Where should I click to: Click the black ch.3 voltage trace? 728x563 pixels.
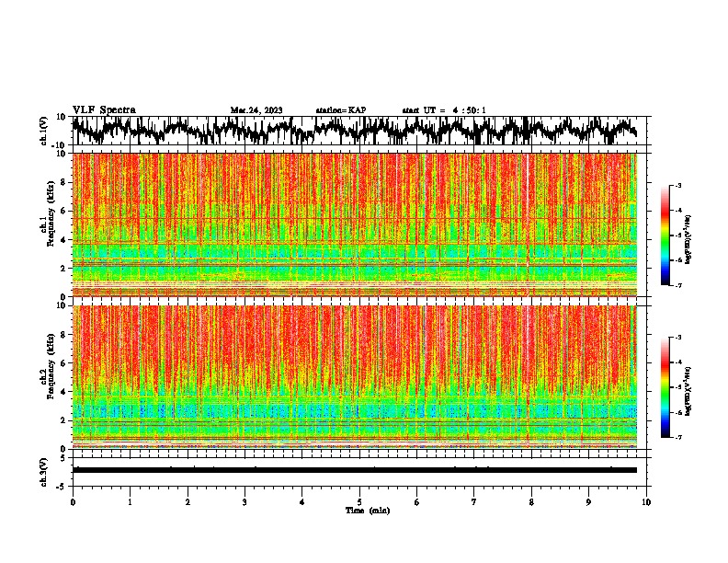click(x=355, y=470)
